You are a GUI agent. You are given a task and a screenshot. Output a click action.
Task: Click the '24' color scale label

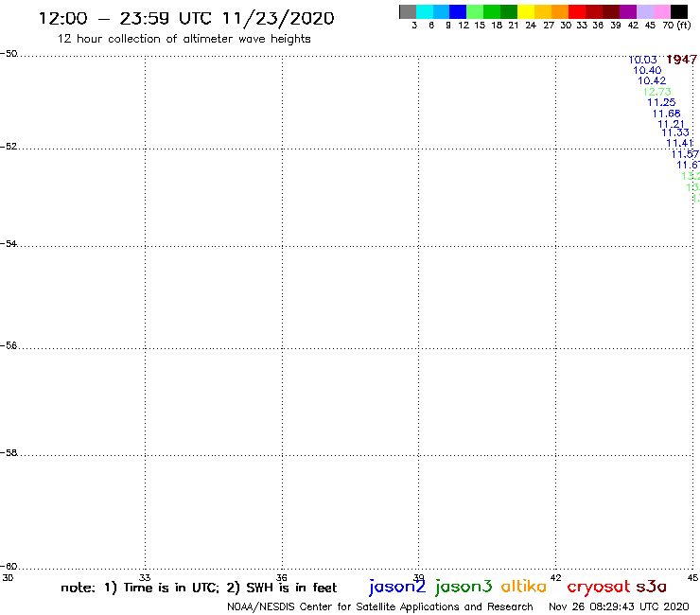tap(531, 26)
